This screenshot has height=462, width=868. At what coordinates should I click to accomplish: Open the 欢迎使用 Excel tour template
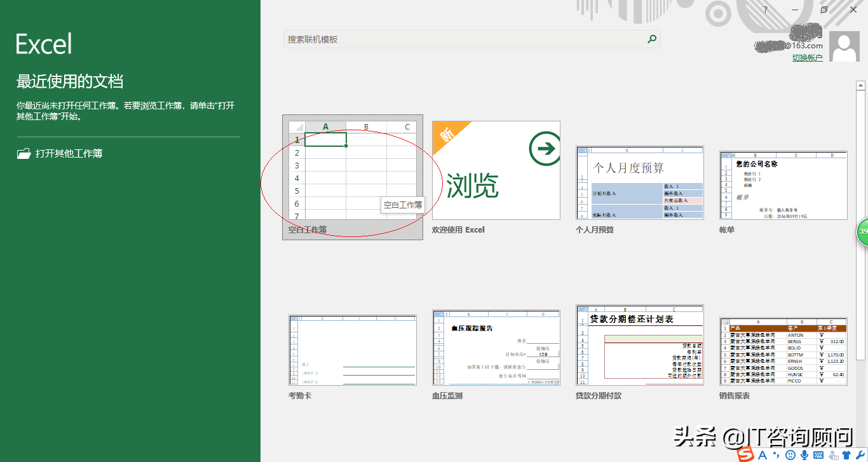[496, 177]
